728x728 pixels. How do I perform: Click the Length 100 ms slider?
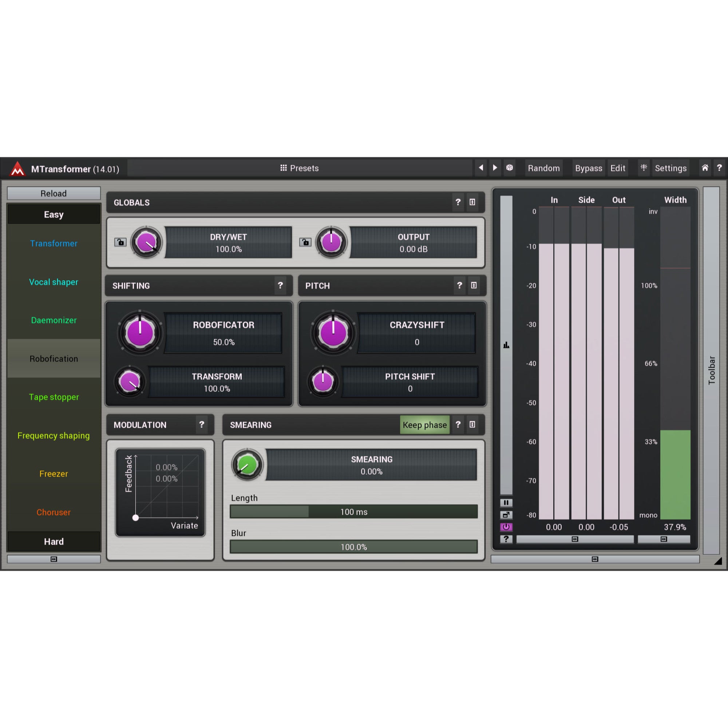click(354, 512)
